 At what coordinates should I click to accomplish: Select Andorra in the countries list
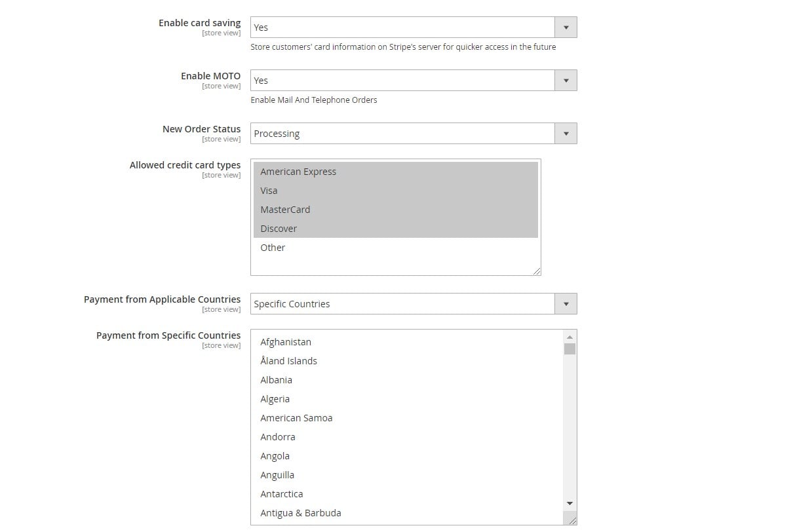coord(408,437)
